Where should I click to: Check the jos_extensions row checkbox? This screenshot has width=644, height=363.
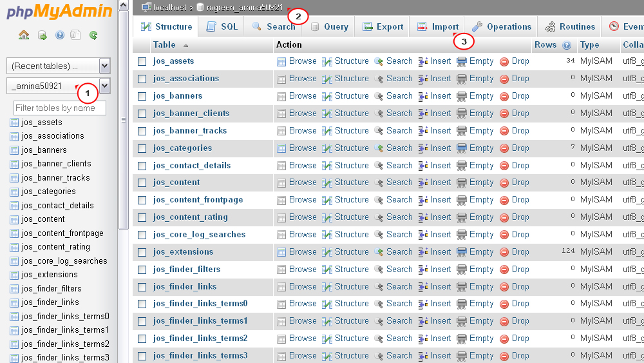[142, 252]
